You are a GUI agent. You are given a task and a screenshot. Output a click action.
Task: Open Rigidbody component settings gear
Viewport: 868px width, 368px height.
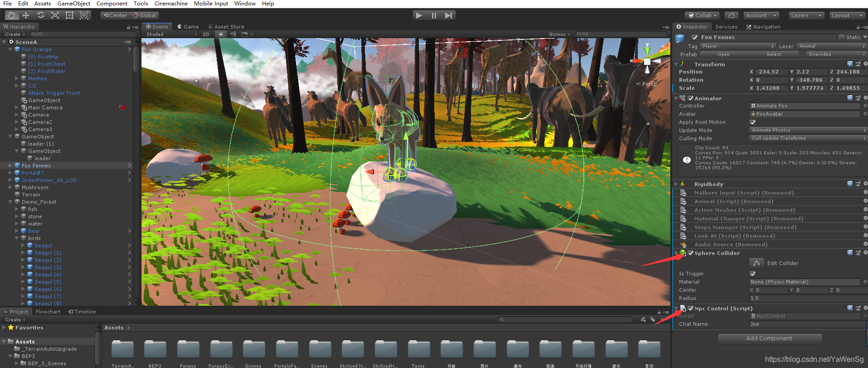pos(865,184)
